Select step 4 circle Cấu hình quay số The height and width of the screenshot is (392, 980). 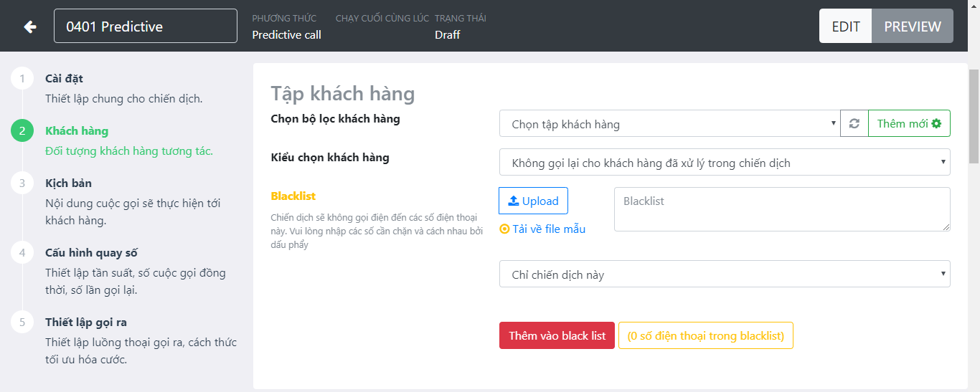click(x=22, y=253)
